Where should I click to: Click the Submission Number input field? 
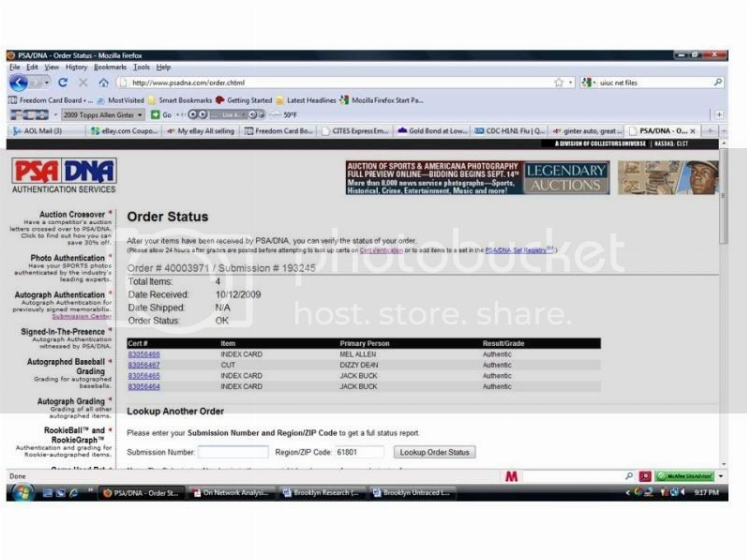coord(233,452)
